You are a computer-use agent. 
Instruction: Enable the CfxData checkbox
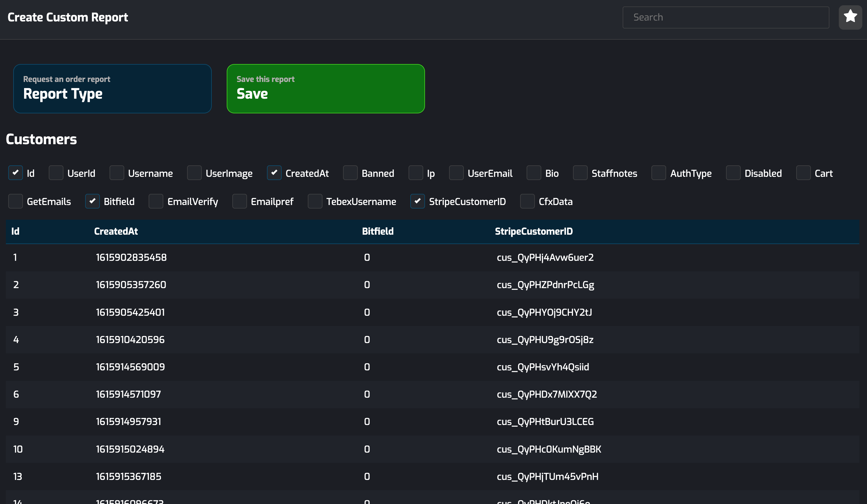[x=527, y=201]
